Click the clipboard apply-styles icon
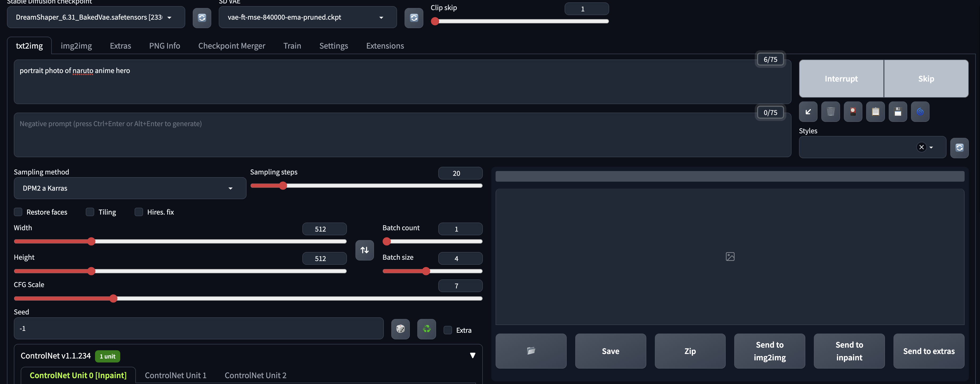Viewport: 980px width, 384px height. coord(875,112)
